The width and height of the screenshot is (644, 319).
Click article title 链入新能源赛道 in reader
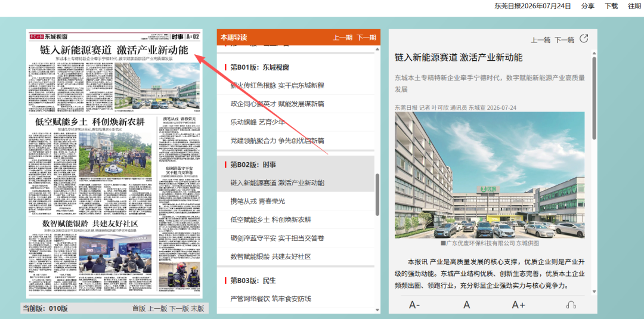click(459, 57)
